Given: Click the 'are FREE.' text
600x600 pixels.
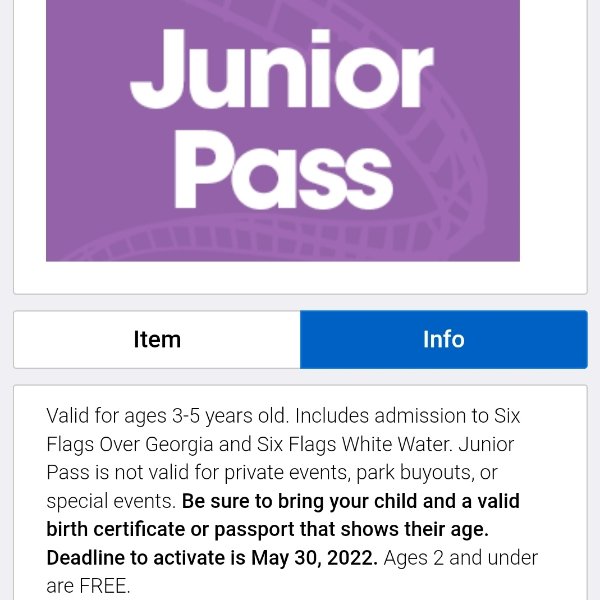Looking at the screenshot, I should (x=88, y=586).
